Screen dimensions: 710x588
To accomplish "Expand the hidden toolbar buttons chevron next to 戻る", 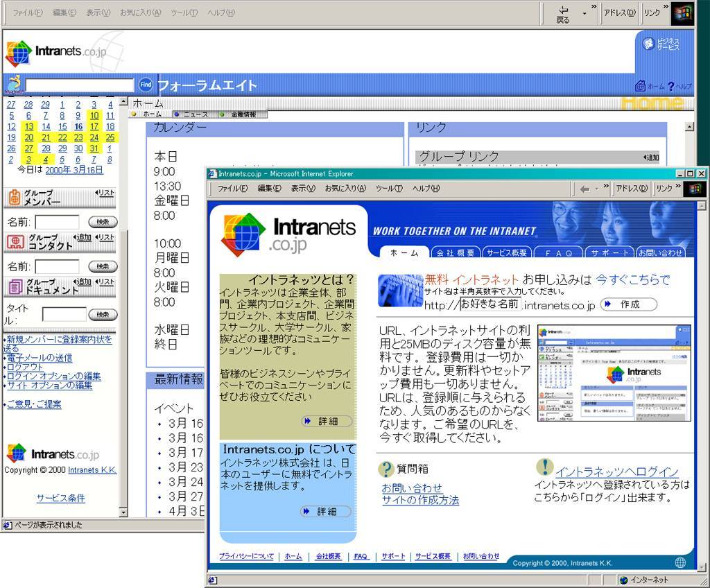I will pos(596,8).
